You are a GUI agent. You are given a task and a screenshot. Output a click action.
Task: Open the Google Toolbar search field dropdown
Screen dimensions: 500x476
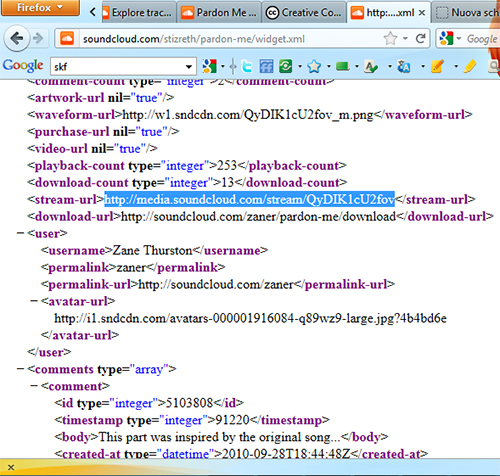(189, 66)
